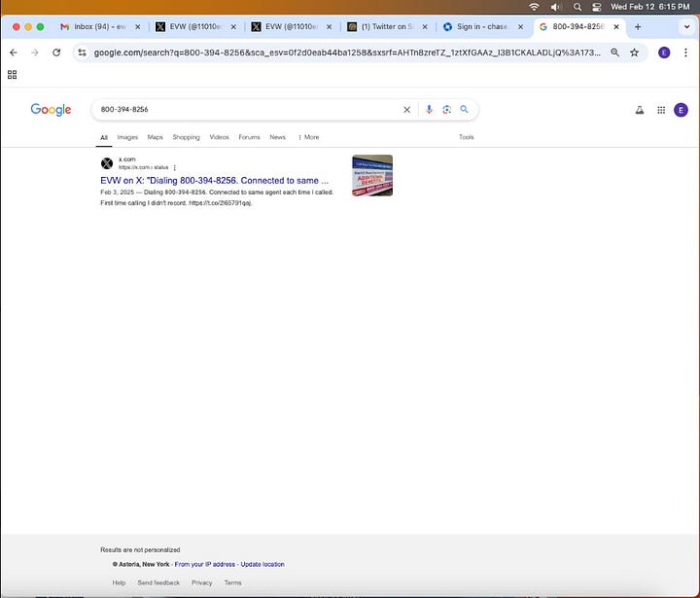
Task: Submit search with the magnifier button
Action: pos(465,109)
